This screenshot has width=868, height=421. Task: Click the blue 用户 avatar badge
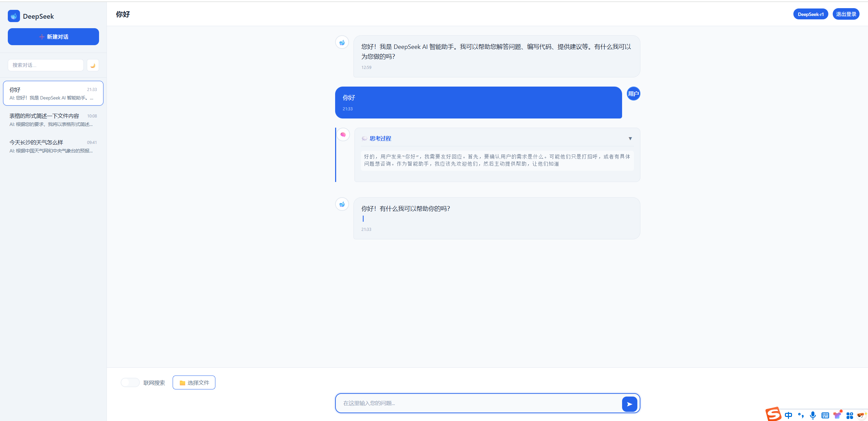pos(633,94)
